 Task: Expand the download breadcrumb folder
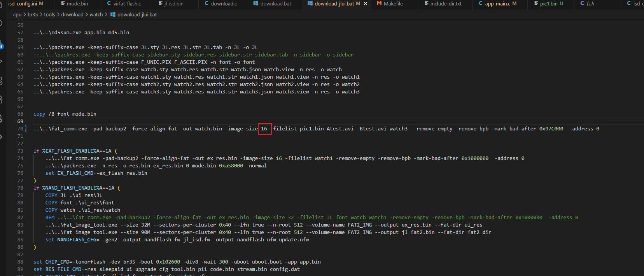[x=72, y=14]
